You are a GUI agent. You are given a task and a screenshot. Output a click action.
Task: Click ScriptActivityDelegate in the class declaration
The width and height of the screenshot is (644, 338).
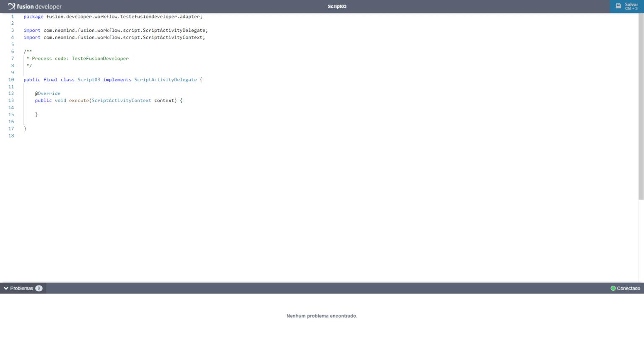pyautogui.click(x=165, y=80)
